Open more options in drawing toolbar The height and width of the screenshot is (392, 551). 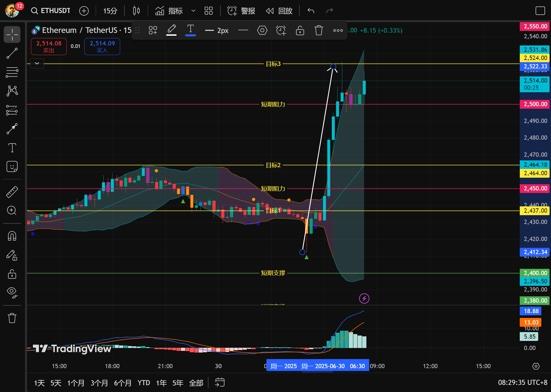pos(338,30)
